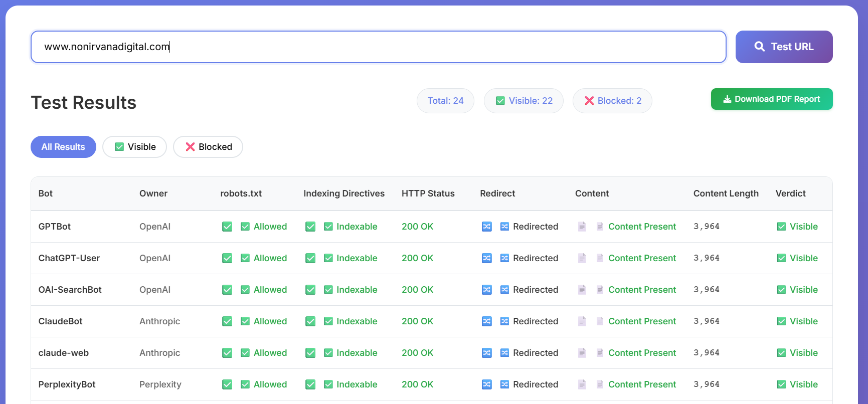Filter results by Blocked tab
Screen dimensions: 868x404
point(208,147)
